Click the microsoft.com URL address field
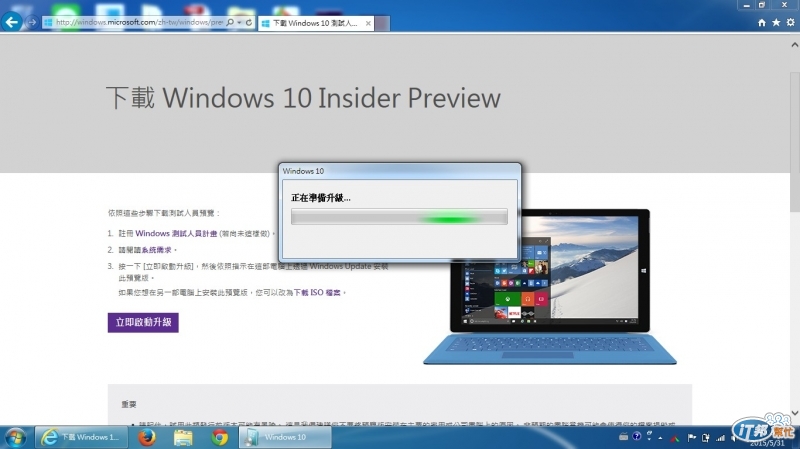The height and width of the screenshot is (449, 800). pos(139,22)
